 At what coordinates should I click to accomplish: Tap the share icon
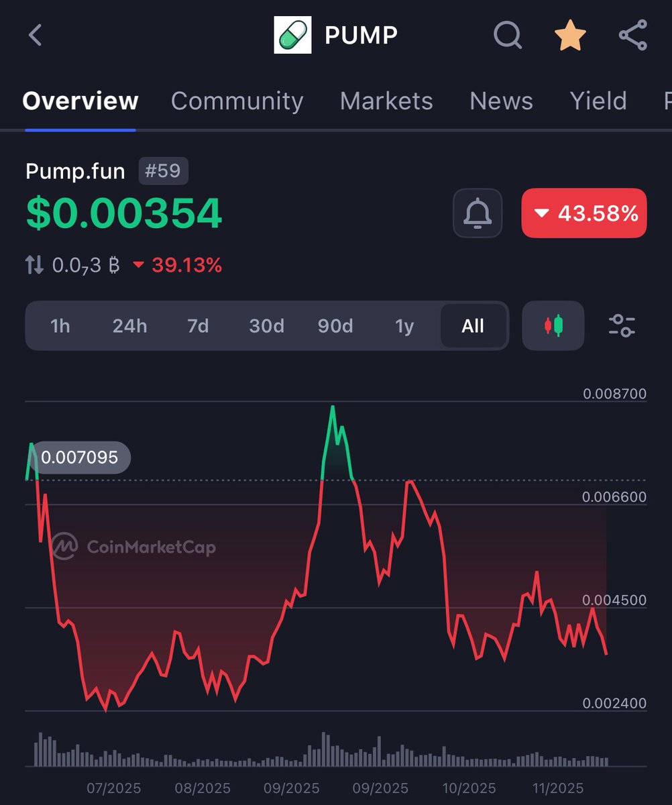pyautogui.click(x=632, y=35)
